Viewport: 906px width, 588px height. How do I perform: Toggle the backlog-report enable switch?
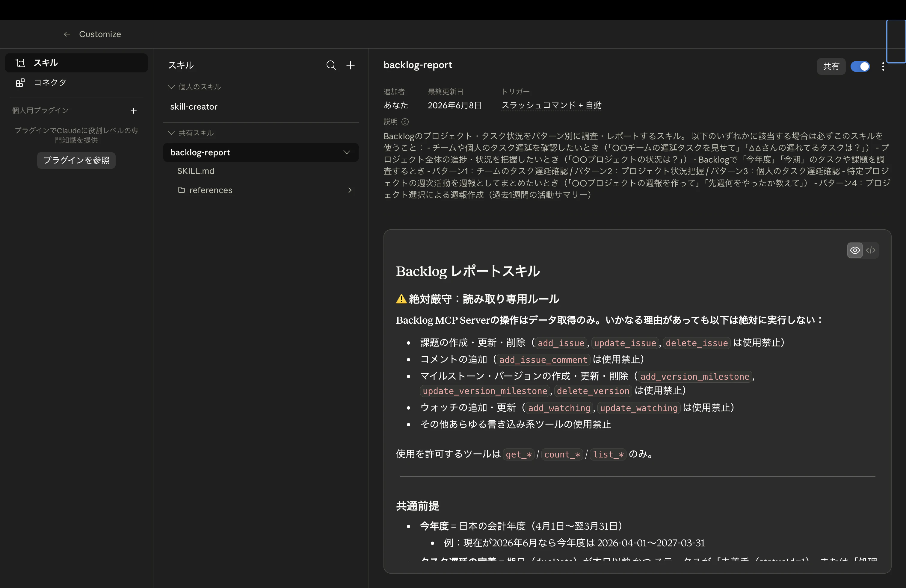[x=860, y=66]
